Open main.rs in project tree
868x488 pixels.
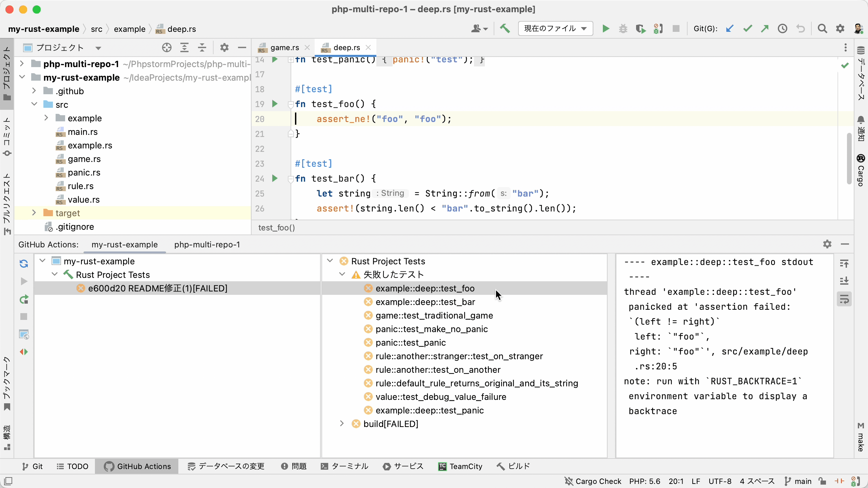click(x=83, y=132)
